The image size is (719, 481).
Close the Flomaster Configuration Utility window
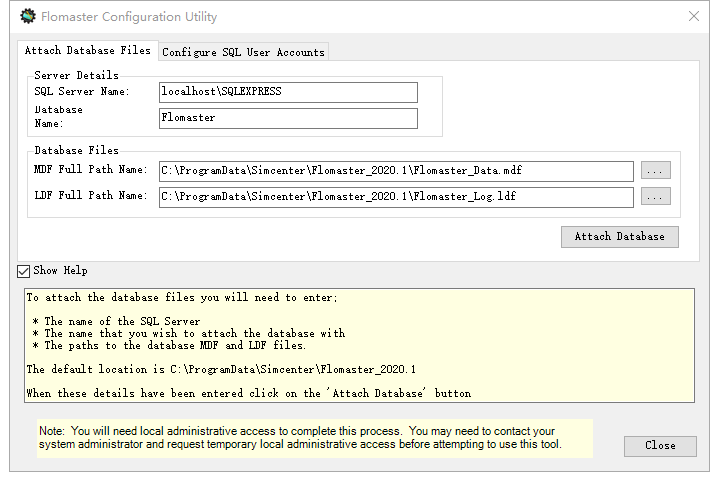point(693,17)
